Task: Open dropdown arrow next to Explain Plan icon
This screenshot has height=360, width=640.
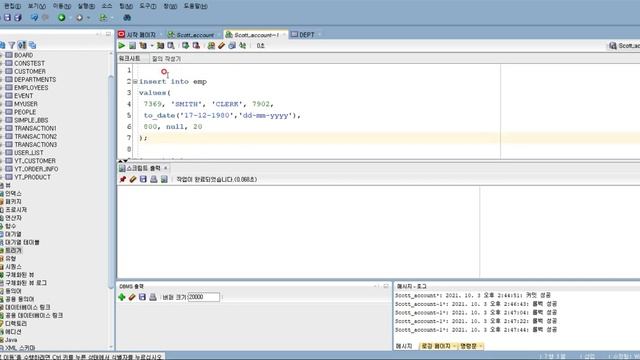Action: point(151,46)
